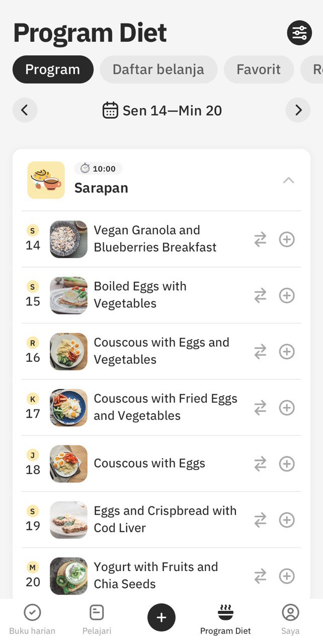
Task: Tap the central plus add button
Action: (161, 617)
